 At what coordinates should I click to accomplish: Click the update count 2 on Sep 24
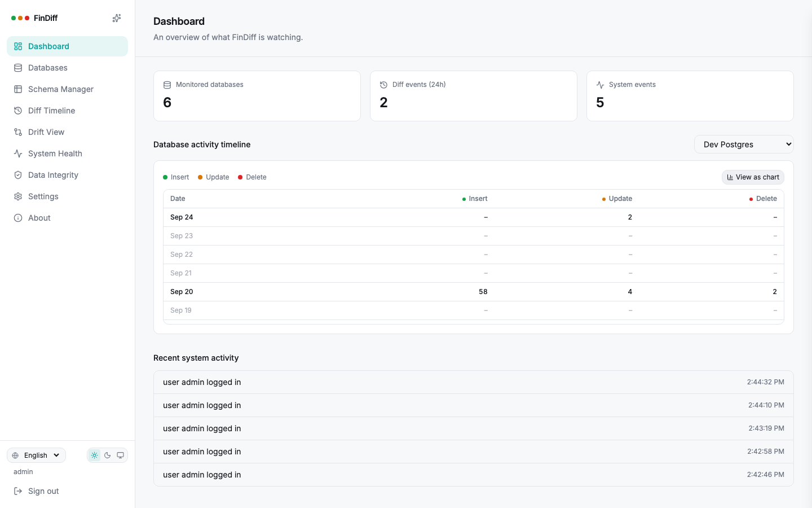(x=630, y=217)
